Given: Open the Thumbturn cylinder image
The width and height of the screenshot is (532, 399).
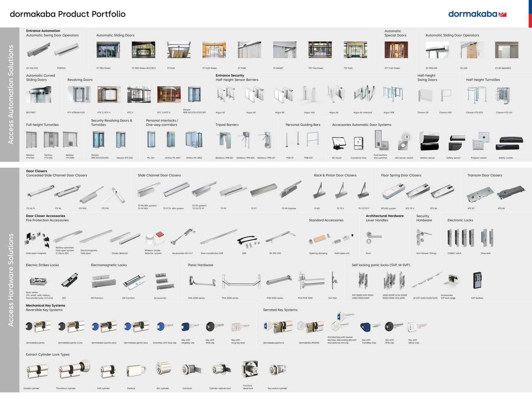Looking at the screenshot, I should click(x=74, y=370).
